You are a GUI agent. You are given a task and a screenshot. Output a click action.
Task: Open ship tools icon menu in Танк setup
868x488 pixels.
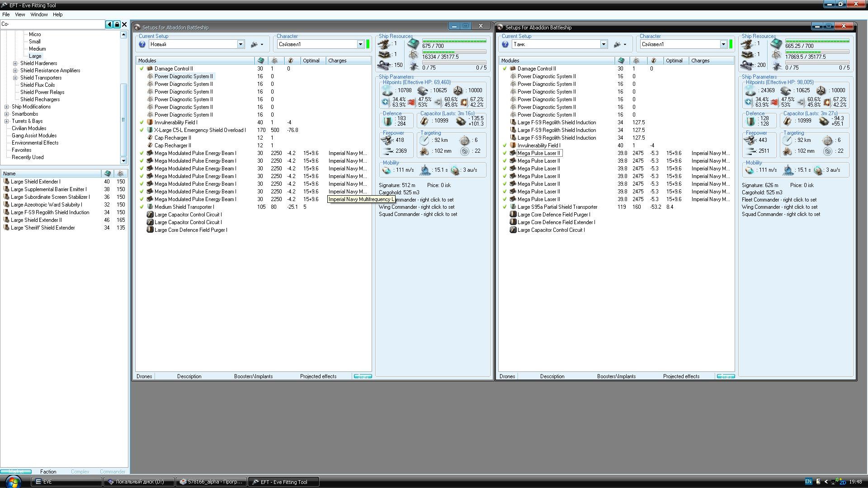[x=619, y=44]
